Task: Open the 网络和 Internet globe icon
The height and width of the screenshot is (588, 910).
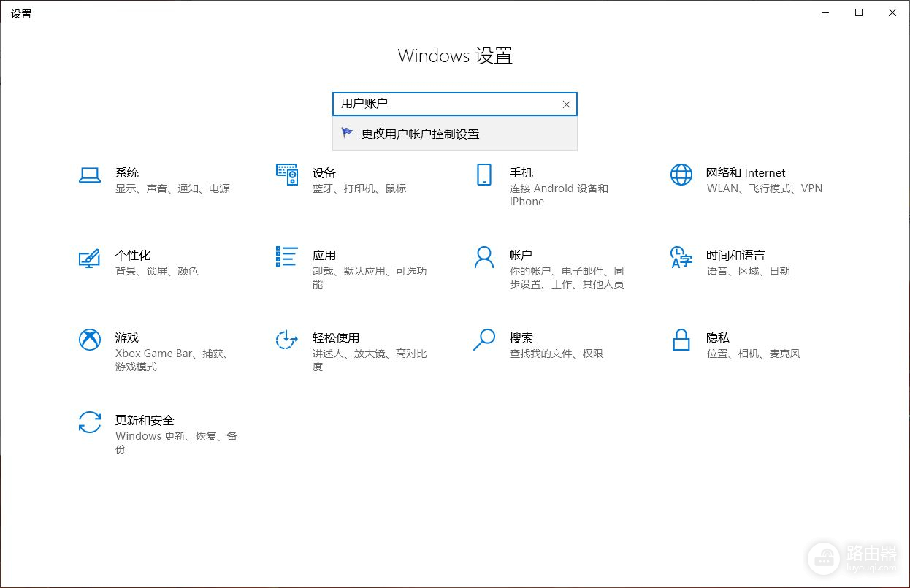Action: (x=681, y=175)
